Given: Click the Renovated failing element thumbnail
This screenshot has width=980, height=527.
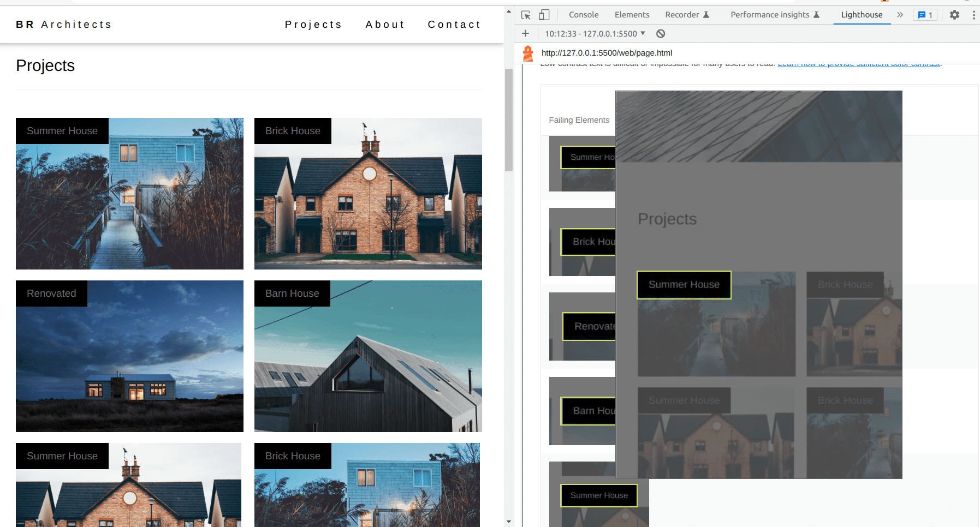Looking at the screenshot, I should [x=582, y=327].
